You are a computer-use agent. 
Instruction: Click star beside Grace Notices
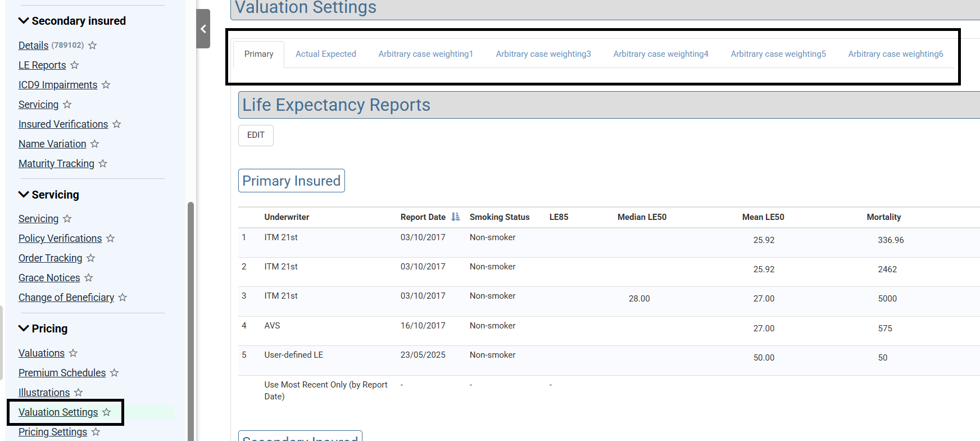point(89,278)
